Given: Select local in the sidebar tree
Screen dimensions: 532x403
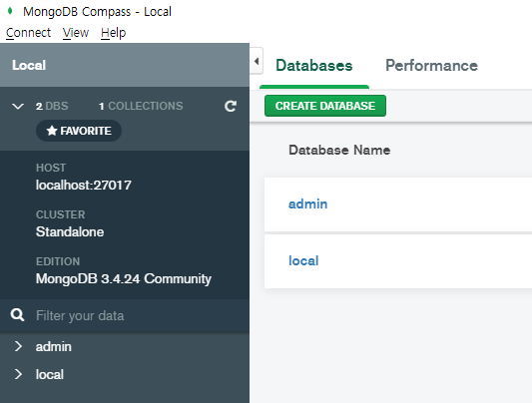Looking at the screenshot, I should click(x=50, y=374).
